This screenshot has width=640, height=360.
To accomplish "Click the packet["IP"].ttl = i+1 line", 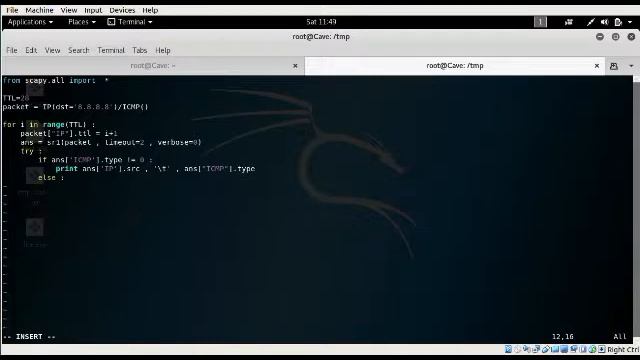I will coord(69,133).
